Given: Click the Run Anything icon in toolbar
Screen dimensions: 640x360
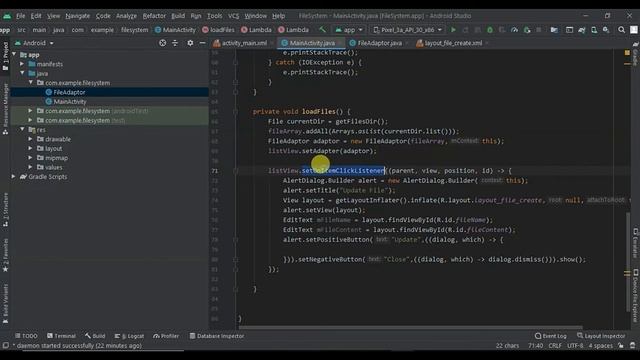Looking at the screenshot, I should pyautogui.click(x=569, y=30).
